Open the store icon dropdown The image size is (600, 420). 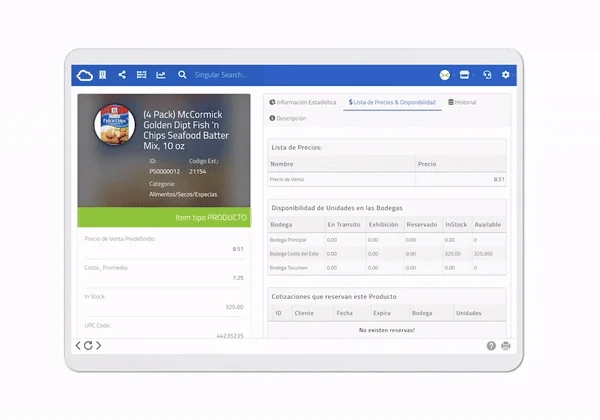click(464, 75)
